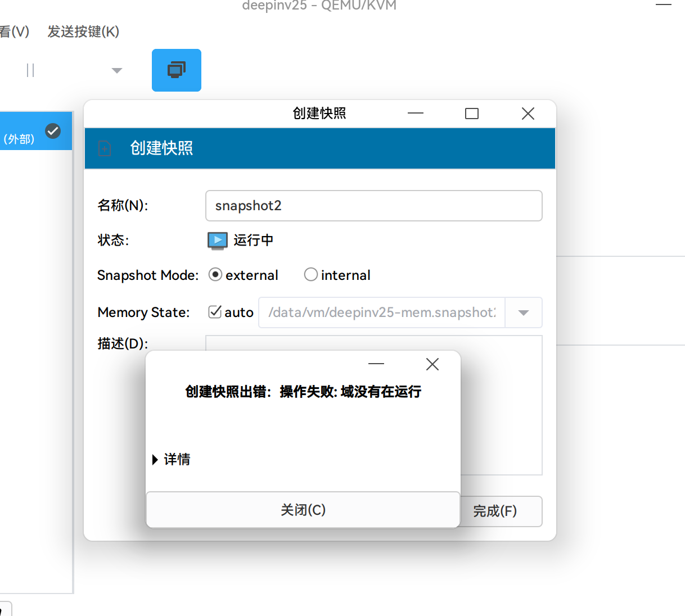Open the snapshots management toolbar icon
Viewport: 685px width, 616px height.
pyautogui.click(x=176, y=70)
